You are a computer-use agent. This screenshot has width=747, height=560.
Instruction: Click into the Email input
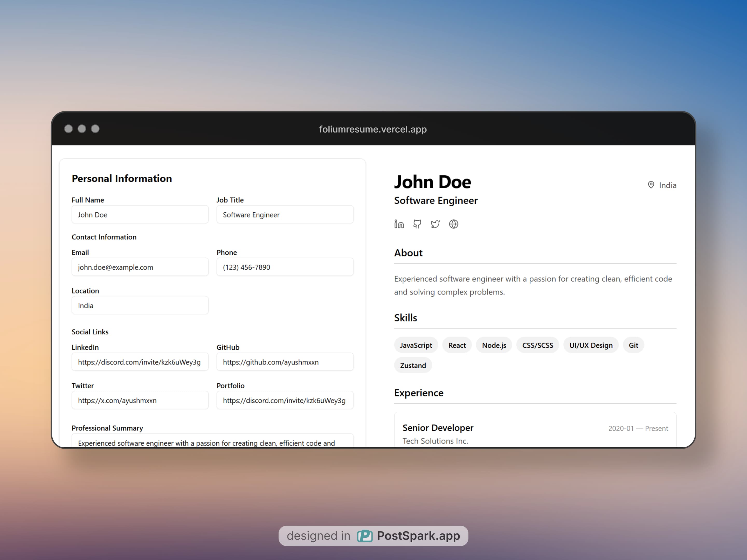pos(140,267)
